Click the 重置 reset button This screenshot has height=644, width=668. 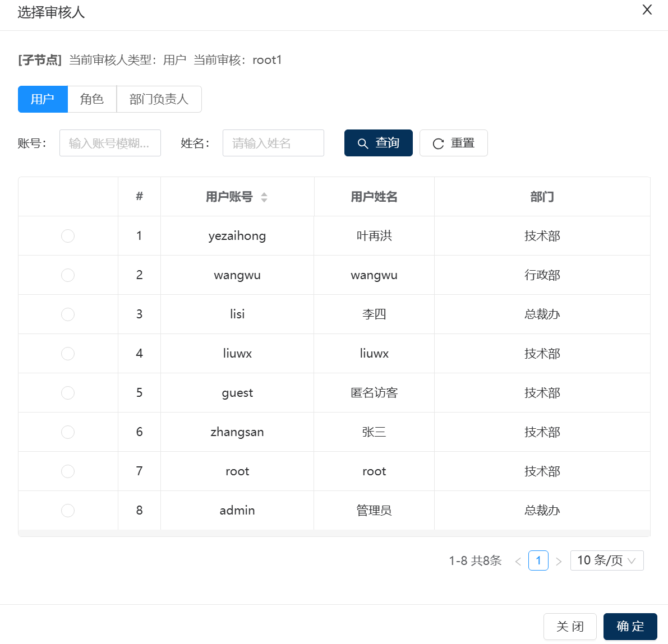[453, 143]
